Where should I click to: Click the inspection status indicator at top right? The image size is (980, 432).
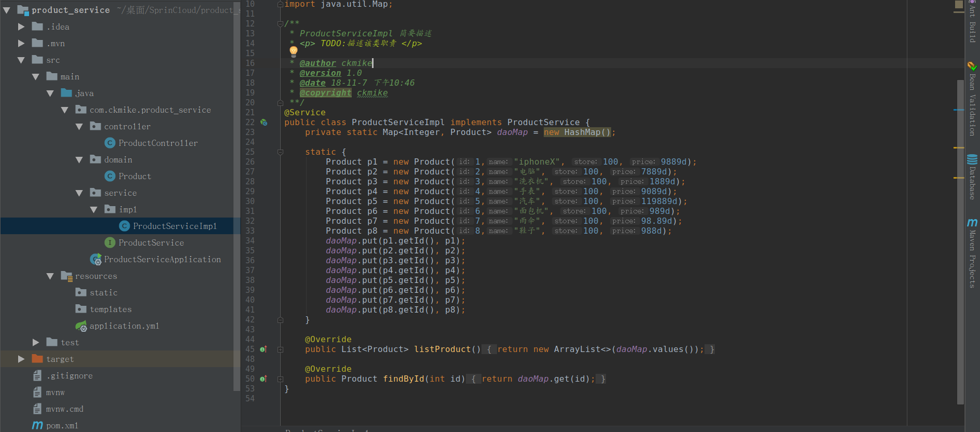[959, 4]
